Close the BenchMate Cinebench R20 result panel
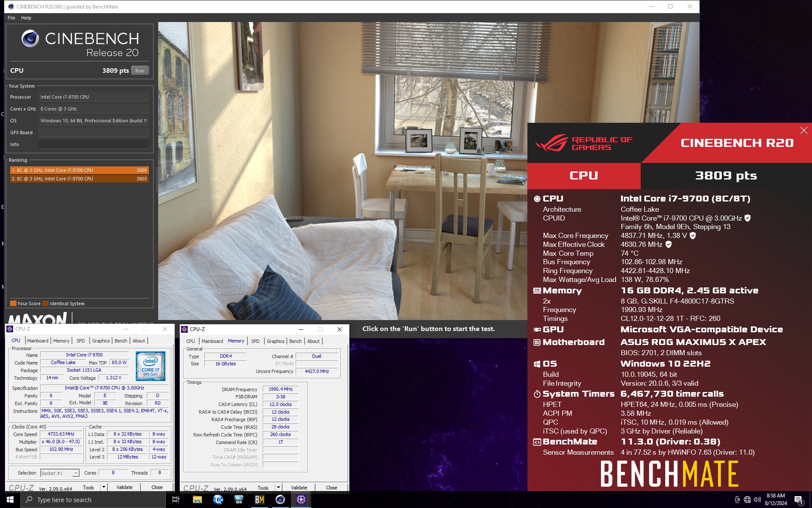 coord(804,131)
